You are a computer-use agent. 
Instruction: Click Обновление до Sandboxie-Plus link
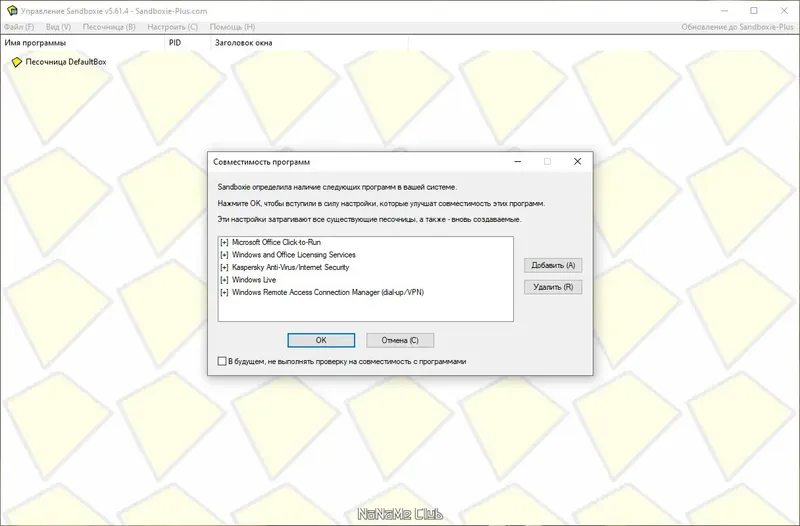(x=737, y=27)
